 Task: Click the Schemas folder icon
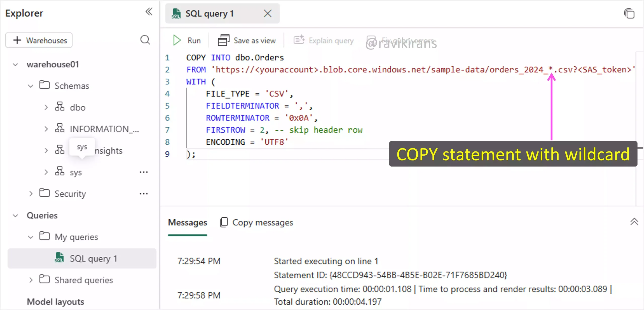point(45,85)
